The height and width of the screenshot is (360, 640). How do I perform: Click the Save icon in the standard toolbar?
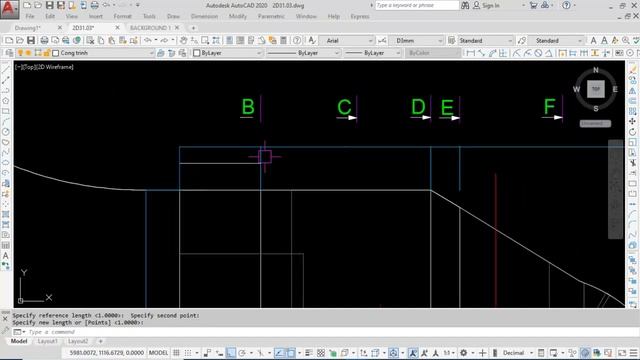pyautogui.click(x=31, y=40)
